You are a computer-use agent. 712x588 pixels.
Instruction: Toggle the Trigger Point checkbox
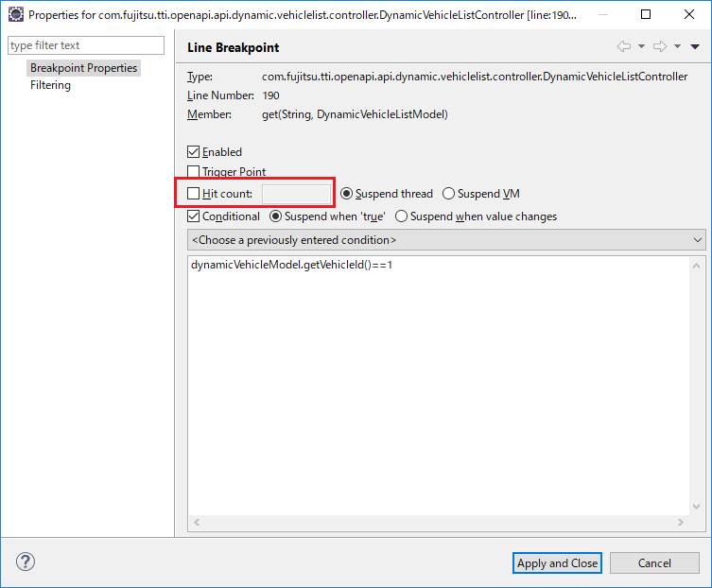coord(194,172)
